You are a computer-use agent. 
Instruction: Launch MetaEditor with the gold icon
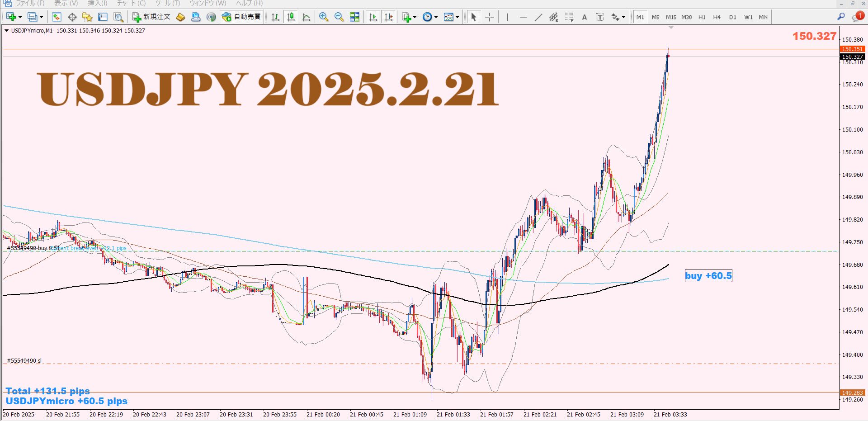click(x=180, y=17)
